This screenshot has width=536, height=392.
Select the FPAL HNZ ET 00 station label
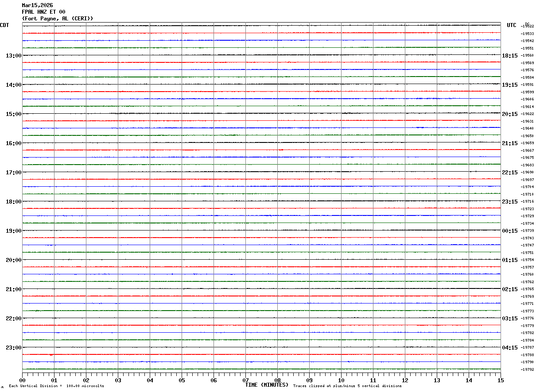[x=43, y=12]
